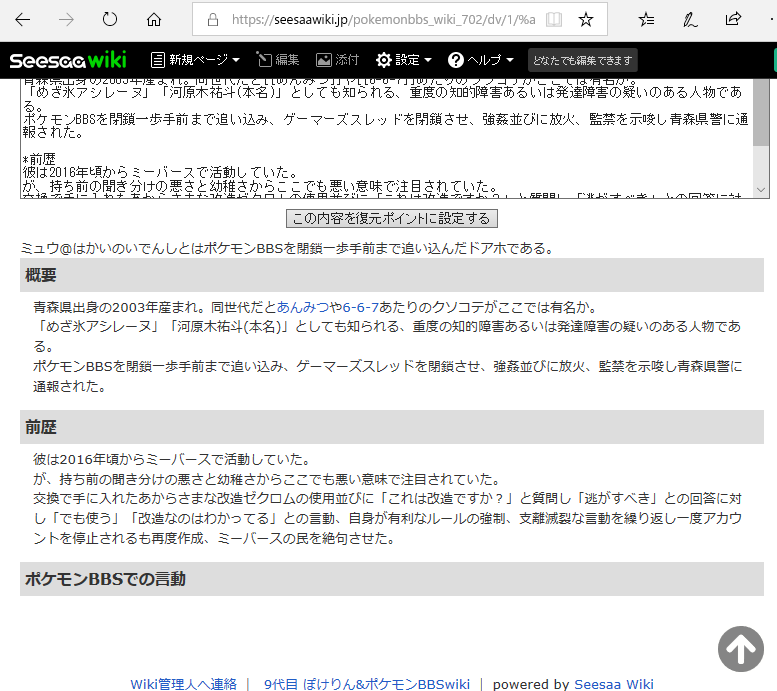Expand the ヘルプ dropdown arrow
The height and width of the screenshot is (691, 777).
(x=510, y=60)
